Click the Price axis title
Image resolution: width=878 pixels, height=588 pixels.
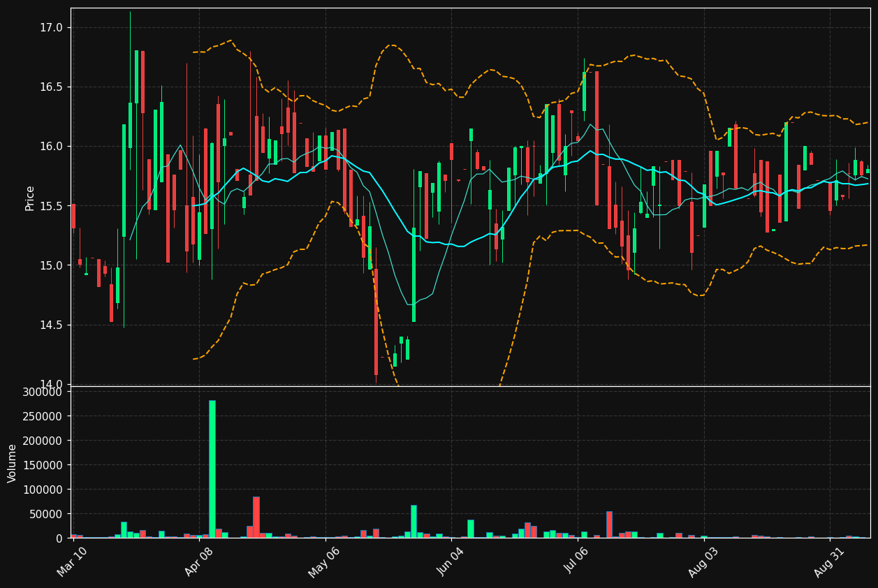[x=30, y=198]
